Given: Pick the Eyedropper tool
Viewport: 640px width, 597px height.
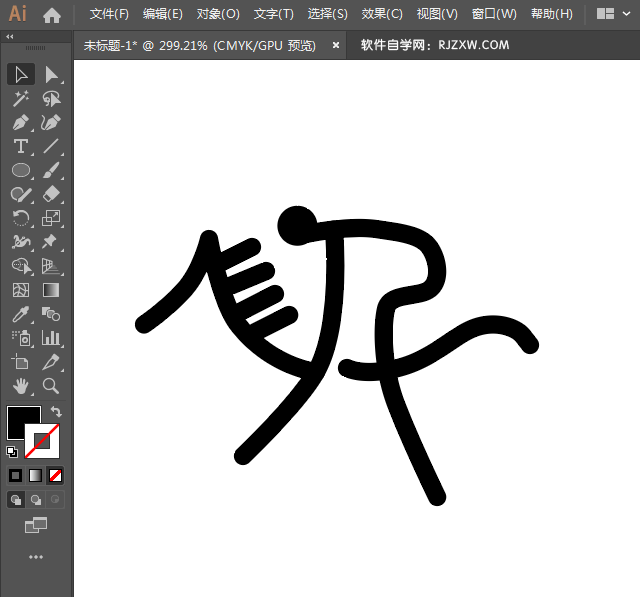Looking at the screenshot, I should point(21,314).
